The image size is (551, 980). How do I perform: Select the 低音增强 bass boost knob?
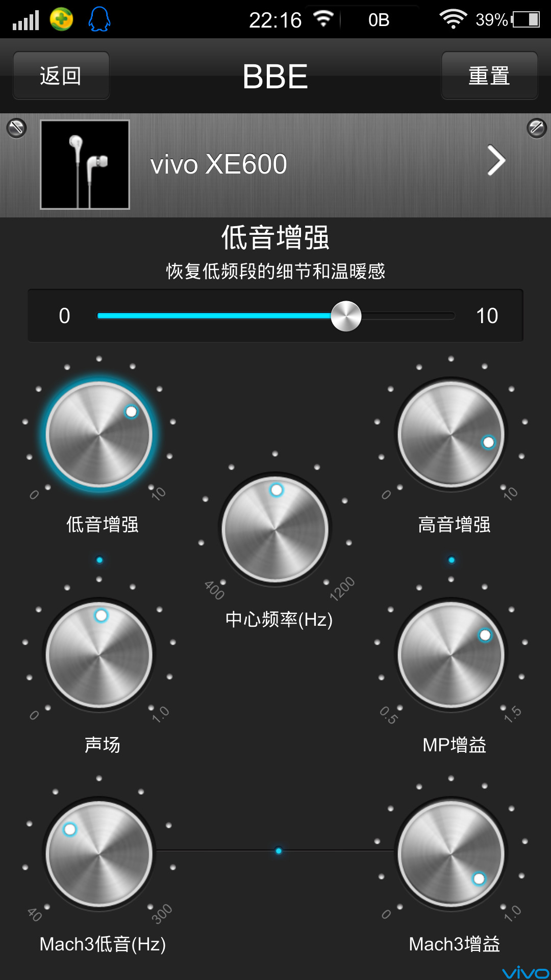[99, 434]
